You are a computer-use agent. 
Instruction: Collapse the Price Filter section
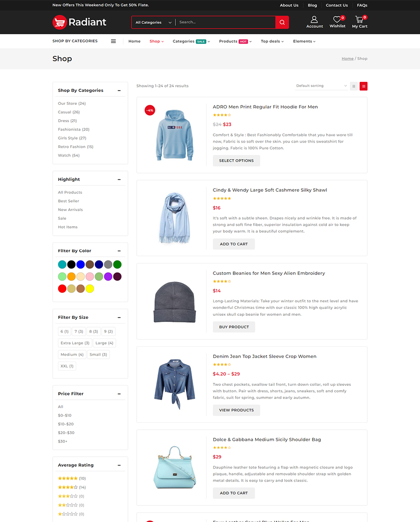[x=119, y=394]
